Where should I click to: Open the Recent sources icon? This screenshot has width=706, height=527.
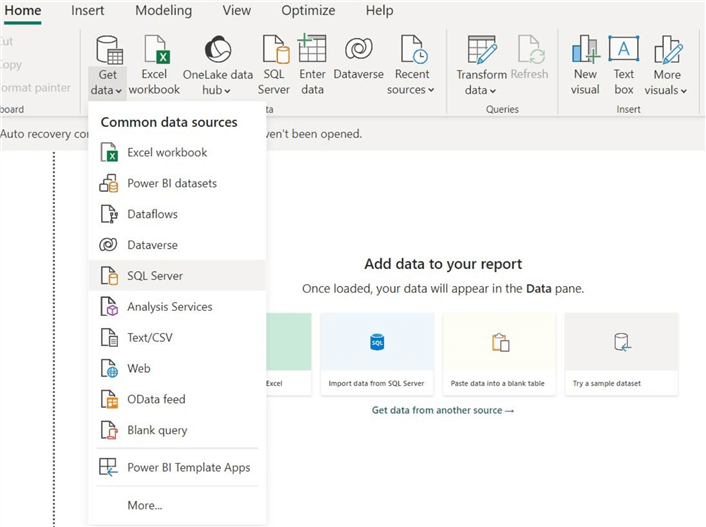click(x=413, y=49)
